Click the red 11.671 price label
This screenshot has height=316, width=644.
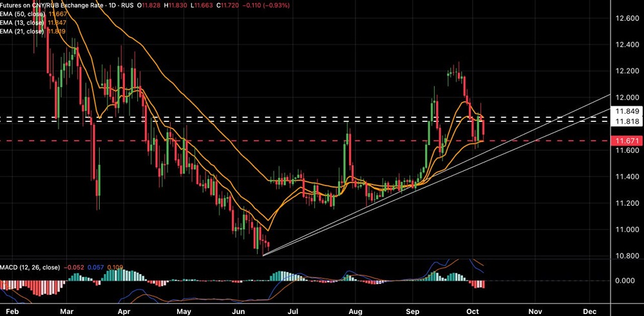tap(627, 141)
